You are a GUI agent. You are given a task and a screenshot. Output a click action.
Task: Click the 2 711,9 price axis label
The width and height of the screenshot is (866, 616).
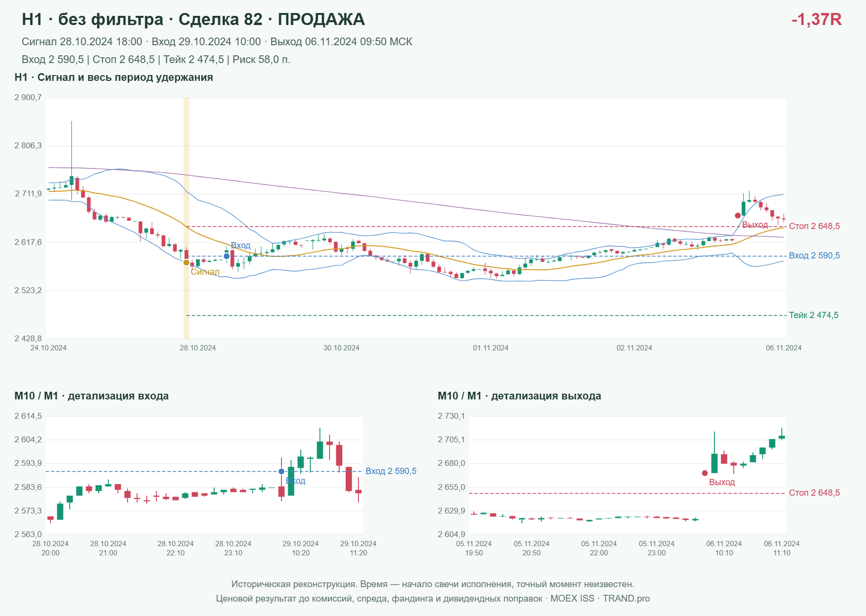[x=28, y=194]
